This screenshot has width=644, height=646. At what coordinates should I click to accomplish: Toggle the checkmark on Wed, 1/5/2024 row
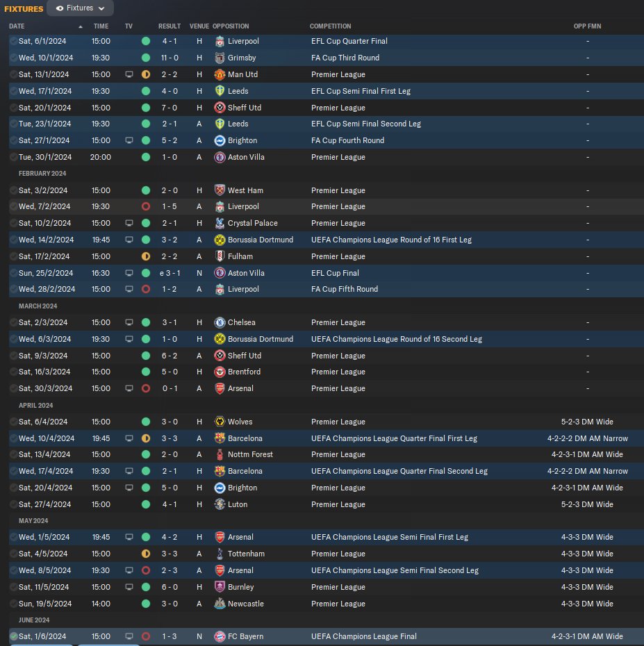(14, 537)
